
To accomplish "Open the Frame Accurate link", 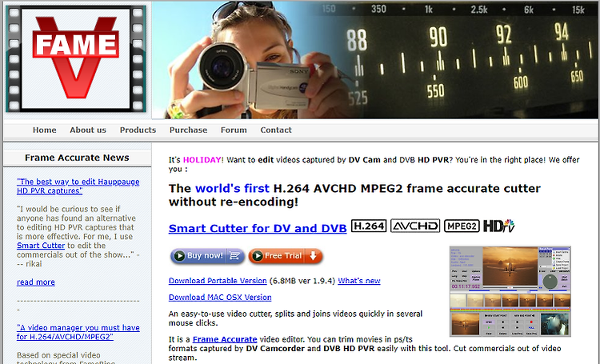I will 225,339.
